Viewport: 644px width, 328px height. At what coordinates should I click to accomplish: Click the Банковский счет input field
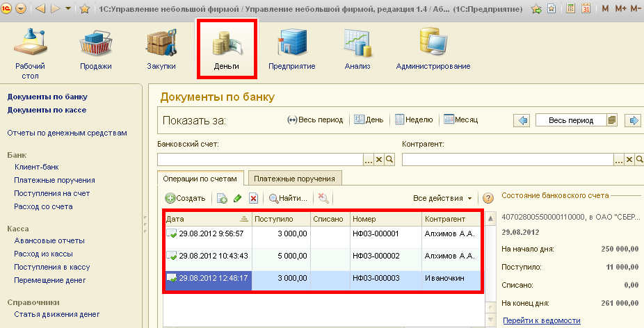260,160
